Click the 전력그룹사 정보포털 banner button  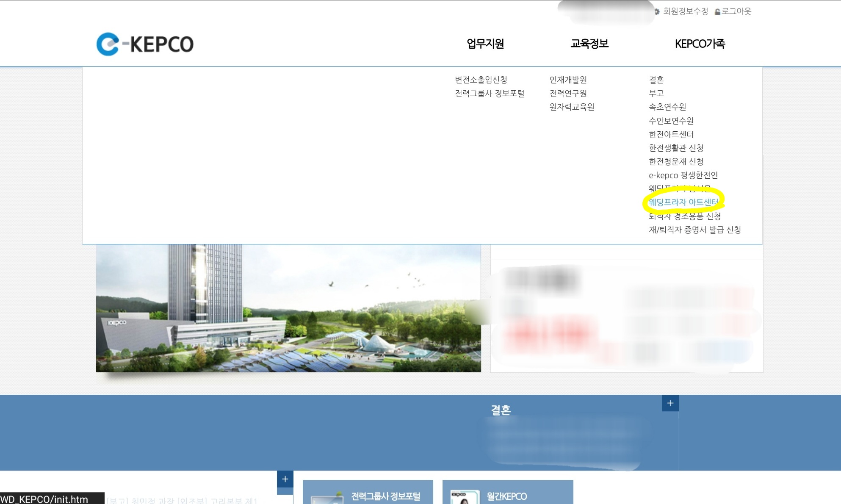point(368,492)
